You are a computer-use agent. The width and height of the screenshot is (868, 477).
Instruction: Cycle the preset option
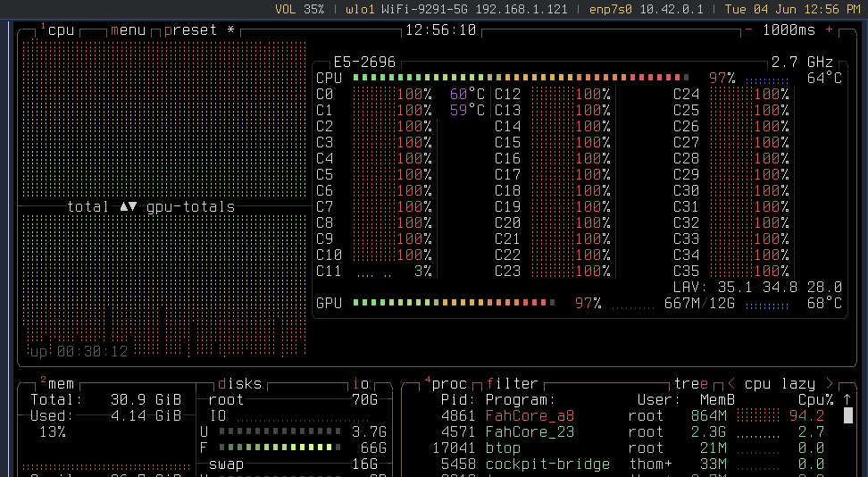click(190, 29)
